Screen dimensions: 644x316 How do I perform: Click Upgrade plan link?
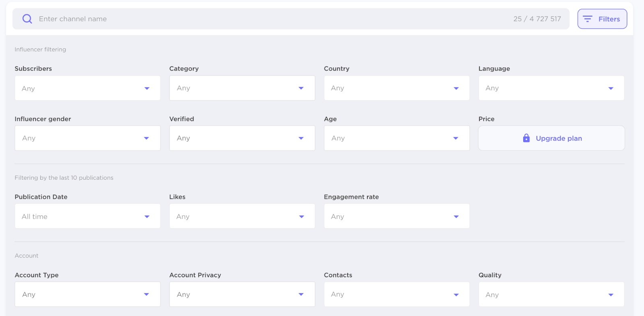coord(559,138)
